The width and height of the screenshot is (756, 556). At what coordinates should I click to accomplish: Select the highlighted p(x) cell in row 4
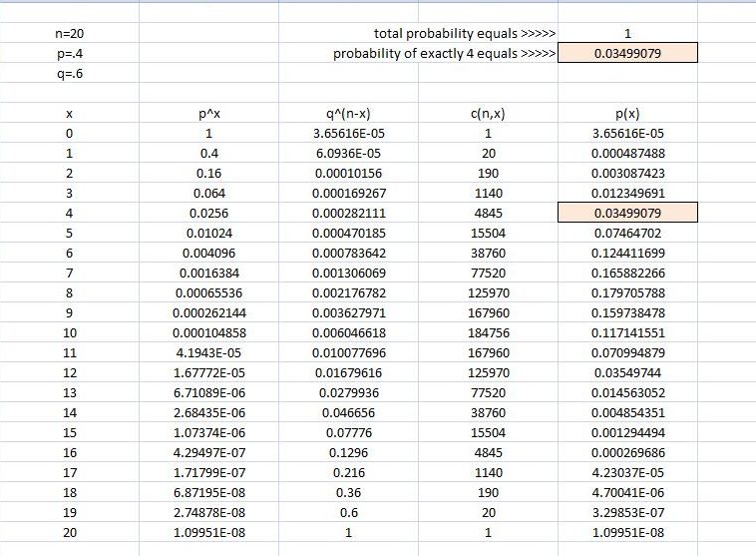tap(627, 213)
